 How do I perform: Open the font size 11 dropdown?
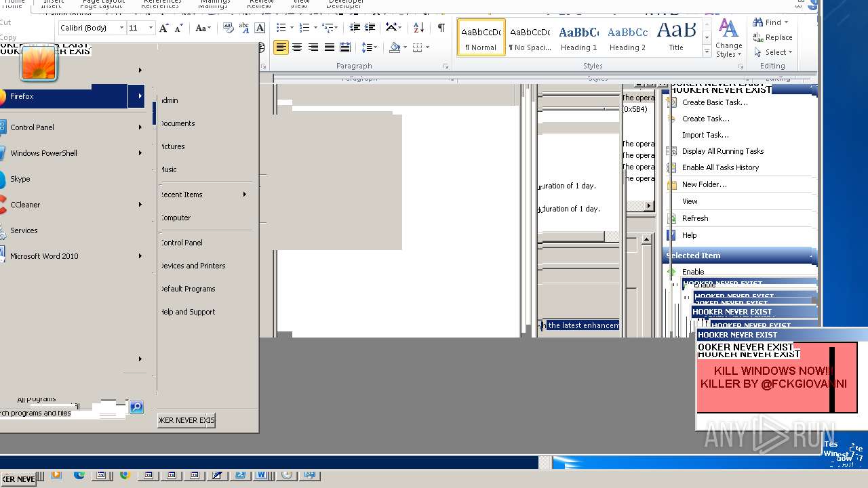pos(151,28)
